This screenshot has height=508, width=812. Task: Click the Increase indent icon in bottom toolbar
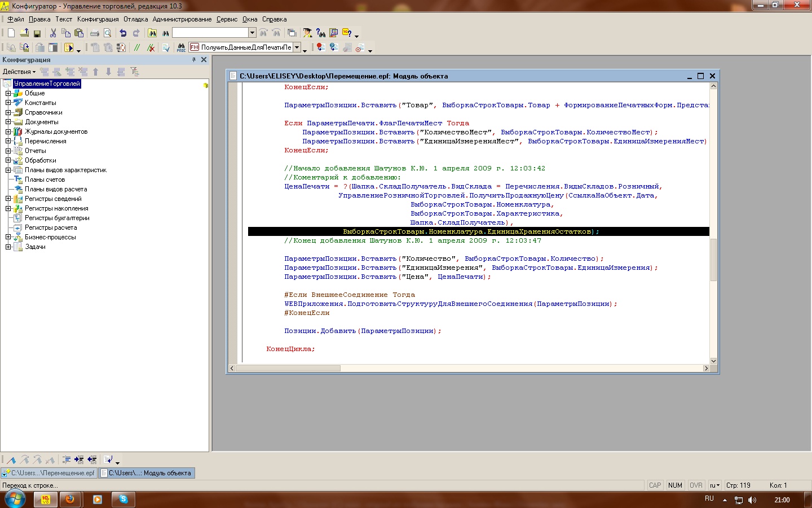point(79,460)
